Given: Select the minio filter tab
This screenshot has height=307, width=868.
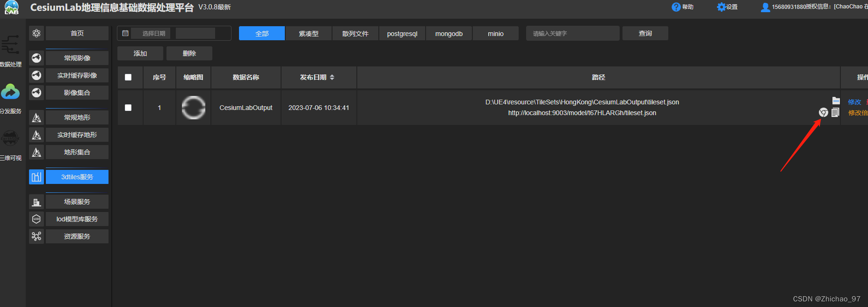Looking at the screenshot, I should pos(496,33).
